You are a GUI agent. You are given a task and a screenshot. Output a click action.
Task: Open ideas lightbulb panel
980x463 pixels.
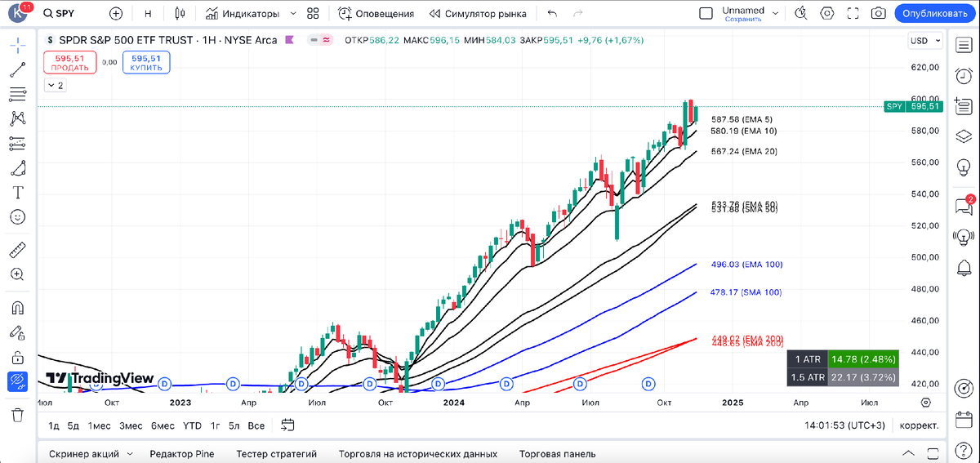point(963,166)
